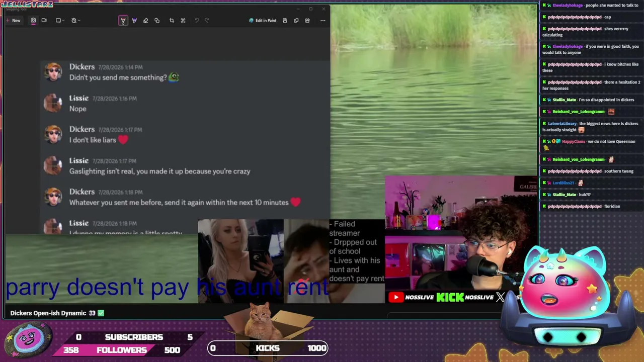Open the snip with Edit in Paint
The height and width of the screenshot is (362, 644).
tap(263, 21)
